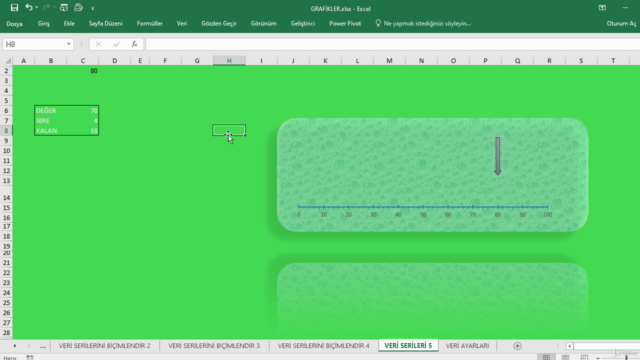Click horizontal scrollbar left arrow
Viewport: 640px width, 360px height.
click(569, 346)
